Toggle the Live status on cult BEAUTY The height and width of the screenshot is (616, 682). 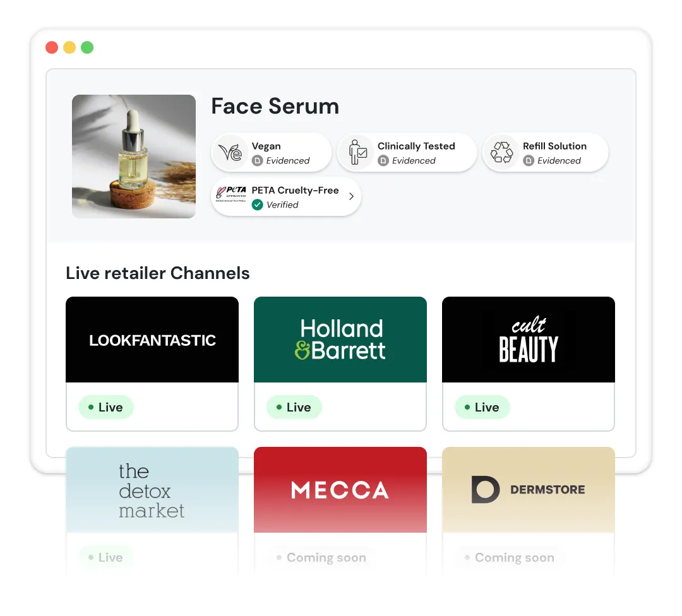482,407
